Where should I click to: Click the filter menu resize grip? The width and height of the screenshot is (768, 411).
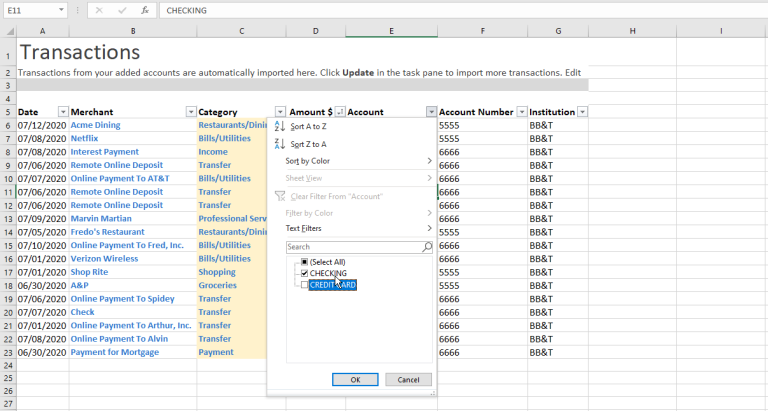pos(432,393)
